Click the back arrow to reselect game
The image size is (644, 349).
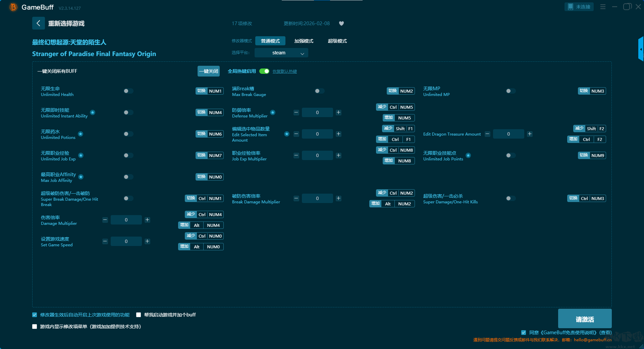(38, 23)
